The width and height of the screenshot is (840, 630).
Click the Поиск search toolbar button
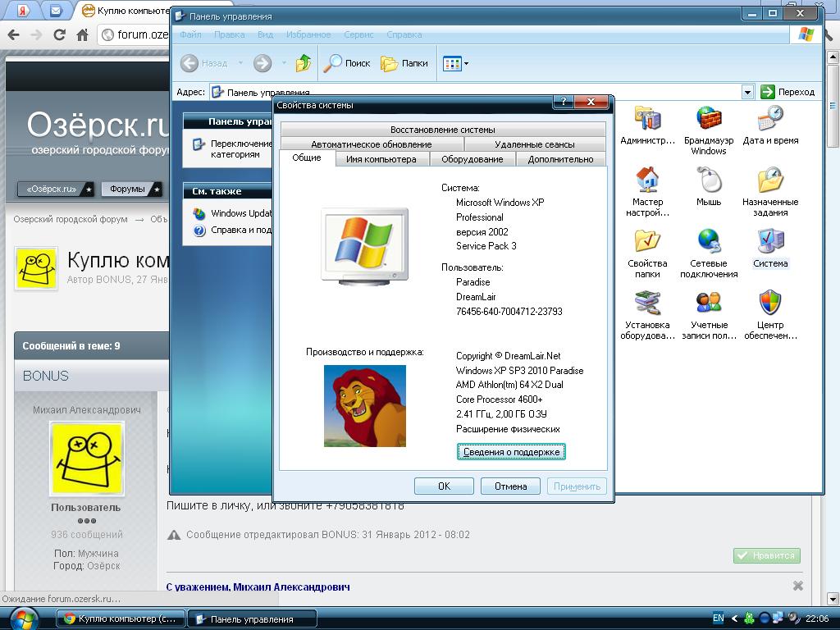point(347,63)
